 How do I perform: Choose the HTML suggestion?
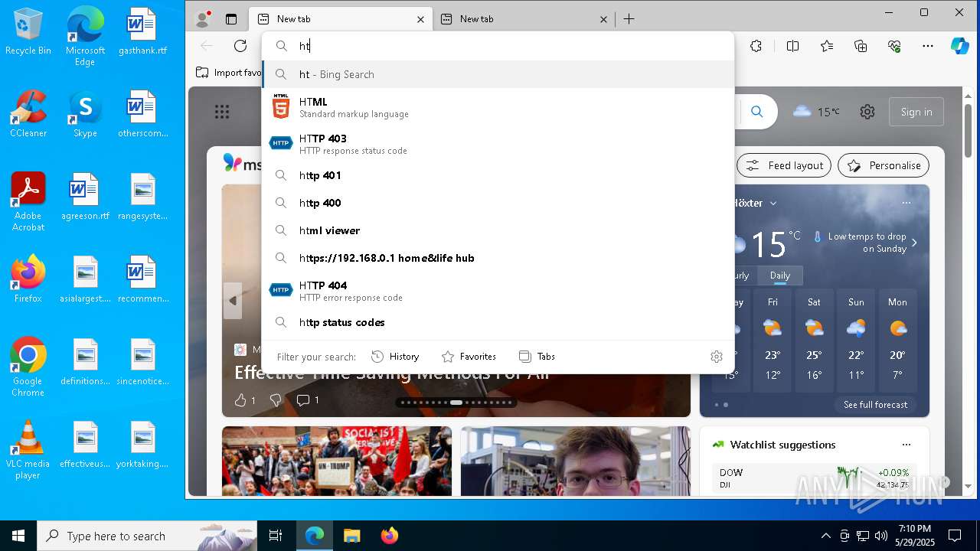(x=498, y=107)
